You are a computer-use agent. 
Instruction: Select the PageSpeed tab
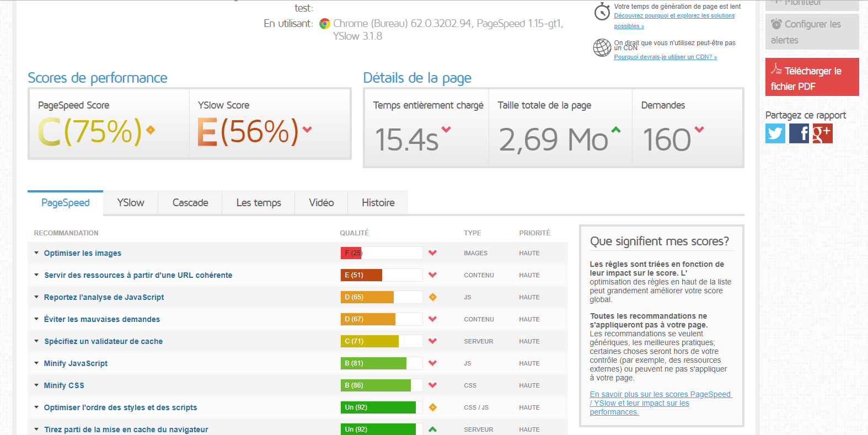[x=66, y=202]
